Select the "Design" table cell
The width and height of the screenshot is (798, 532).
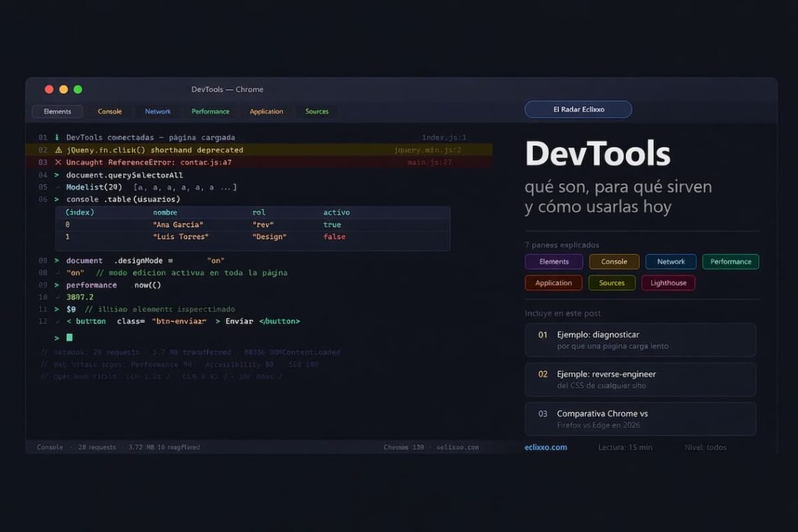point(269,237)
